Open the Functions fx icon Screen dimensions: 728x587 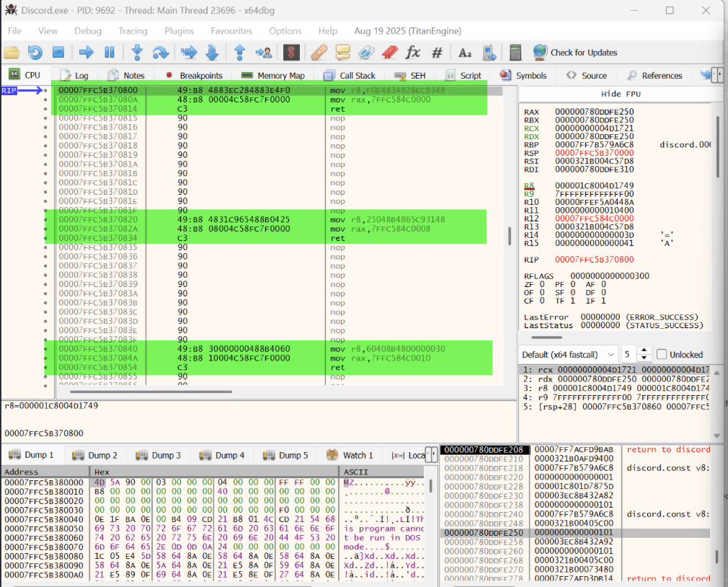413,53
